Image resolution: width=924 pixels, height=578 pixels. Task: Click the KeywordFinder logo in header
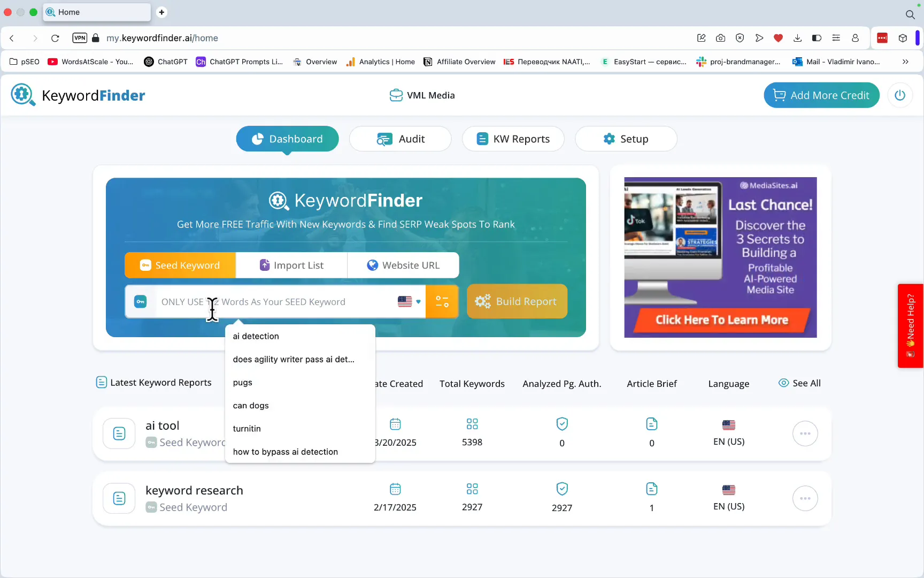[78, 95]
